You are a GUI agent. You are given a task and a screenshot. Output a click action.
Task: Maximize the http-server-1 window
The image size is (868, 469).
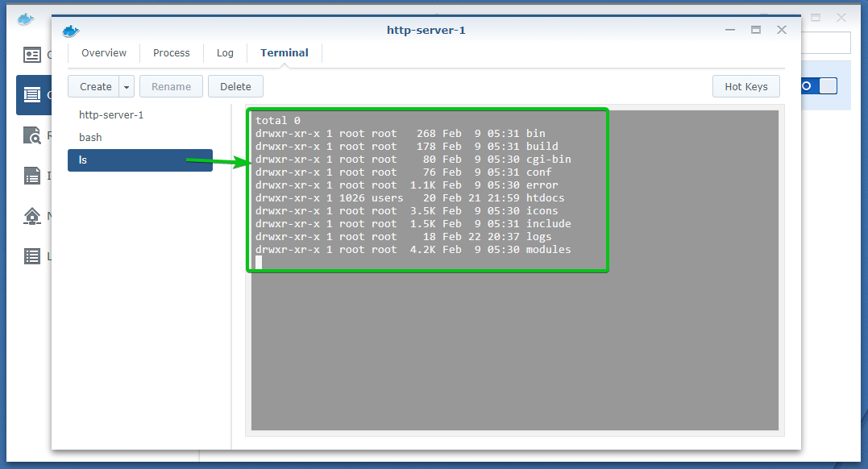(756, 30)
